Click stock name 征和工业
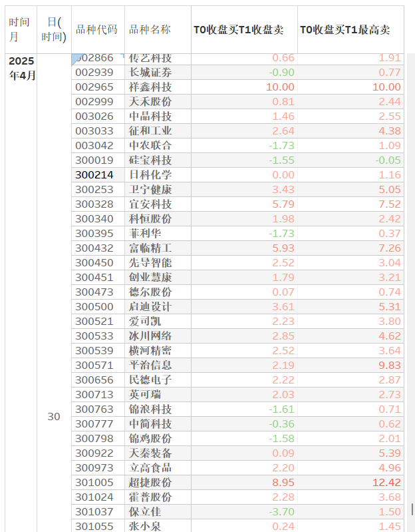This screenshot has height=532, width=415. [x=150, y=131]
